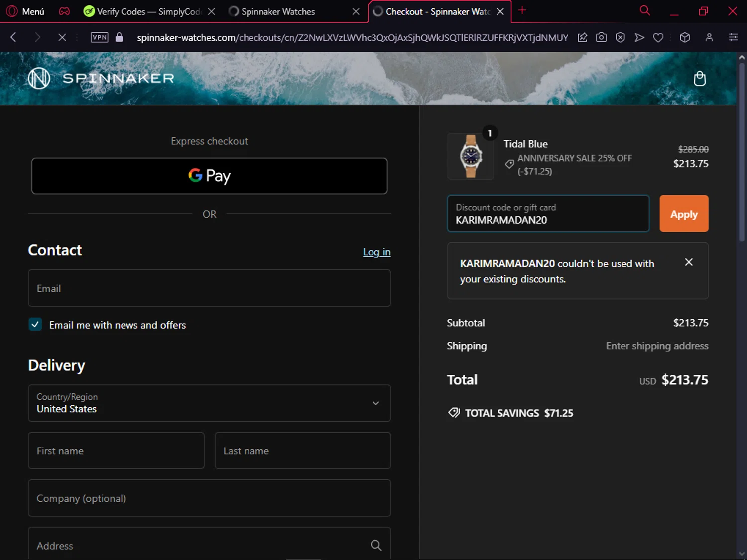
Task: Apply the discount code
Action: 684,214
